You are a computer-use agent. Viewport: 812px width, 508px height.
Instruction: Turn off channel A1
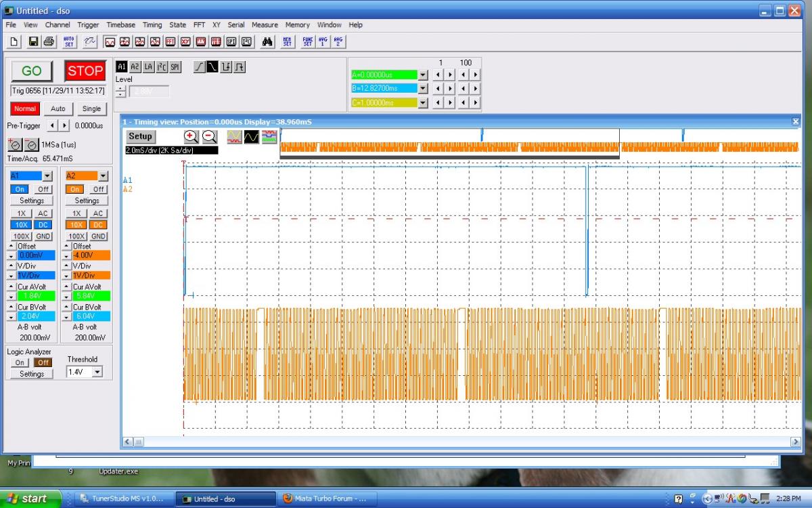[43, 189]
